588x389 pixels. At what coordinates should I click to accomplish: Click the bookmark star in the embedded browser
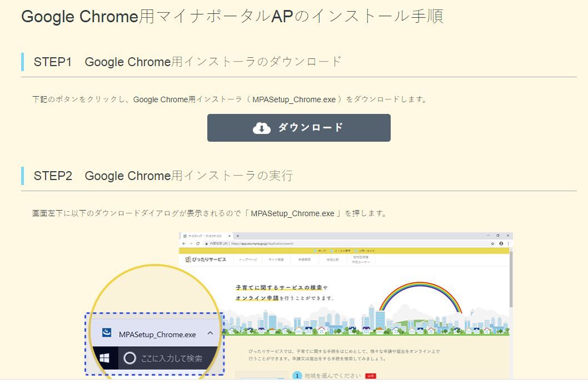click(x=493, y=243)
